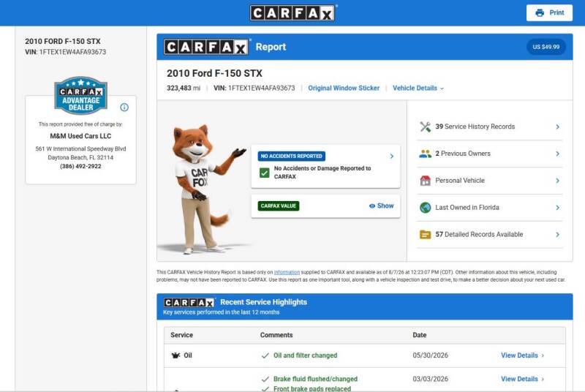The width and height of the screenshot is (585, 392).
Task: Click '39 Service History Records' text
Action: [475, 127]
